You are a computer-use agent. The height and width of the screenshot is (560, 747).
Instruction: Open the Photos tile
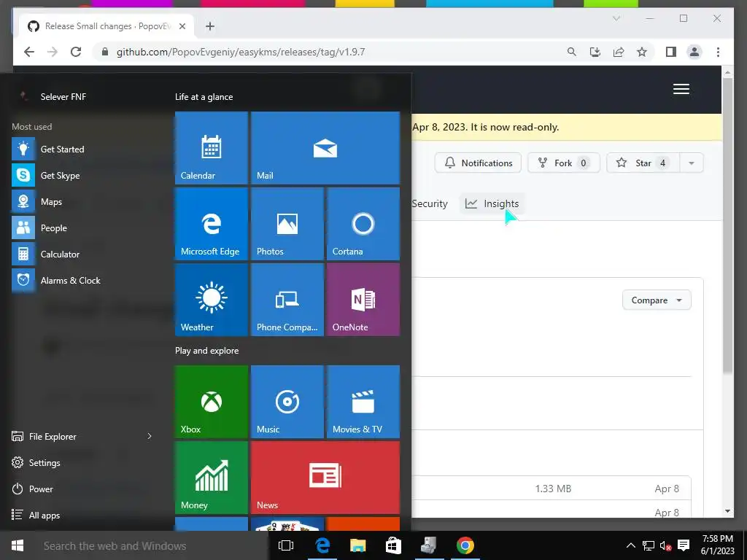287,224
